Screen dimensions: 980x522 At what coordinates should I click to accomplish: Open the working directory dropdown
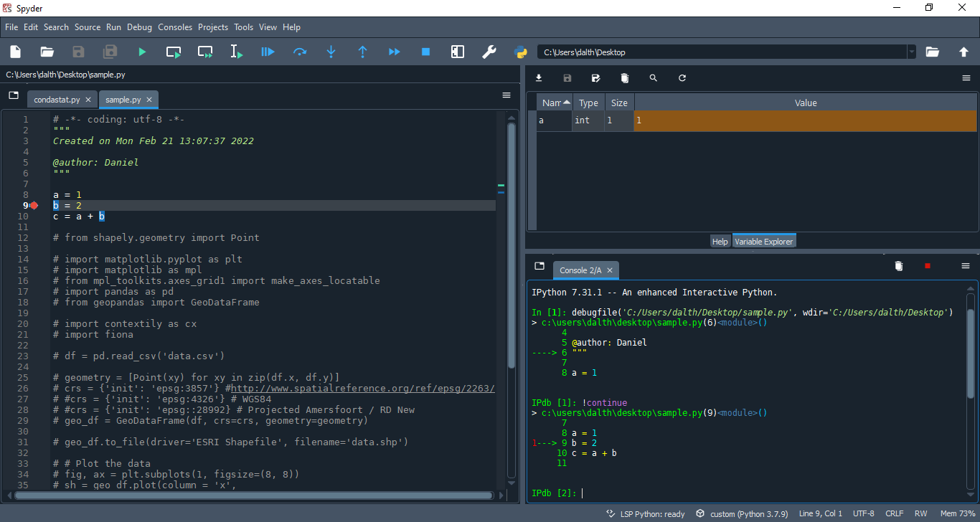click(912, 52)
